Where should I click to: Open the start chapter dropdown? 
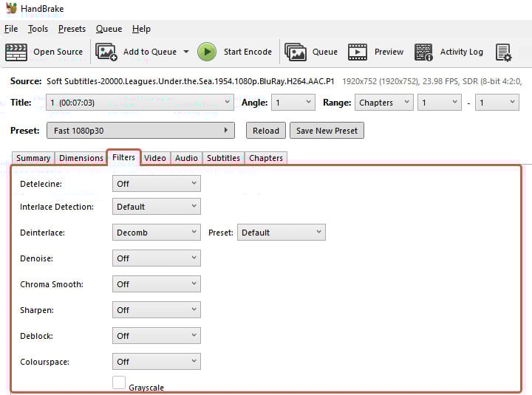coord(440,103)
